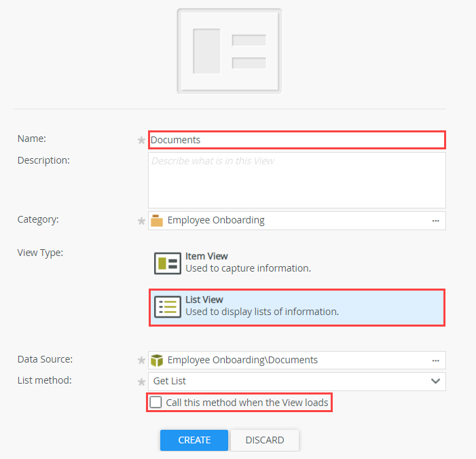Image resolution: width=476 pixels, height=459 pixels.
Task: Click the List View icon
Action: [167, 307]
